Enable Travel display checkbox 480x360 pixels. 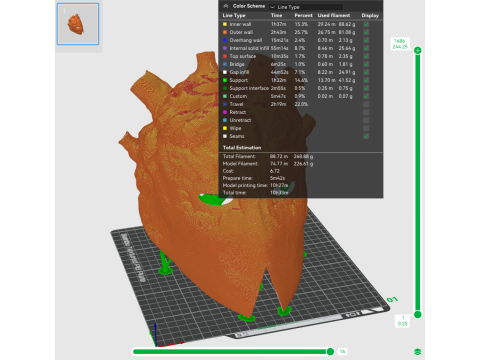coord(366,104)
